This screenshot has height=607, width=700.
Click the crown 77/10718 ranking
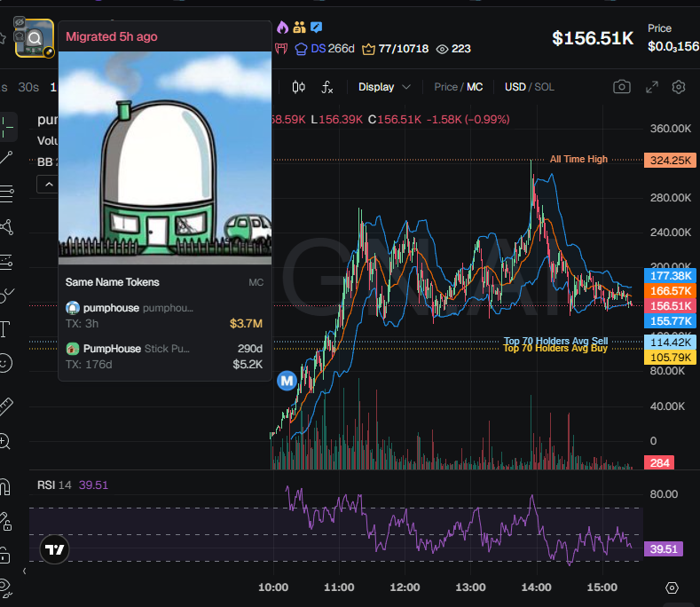click(395, 48)
